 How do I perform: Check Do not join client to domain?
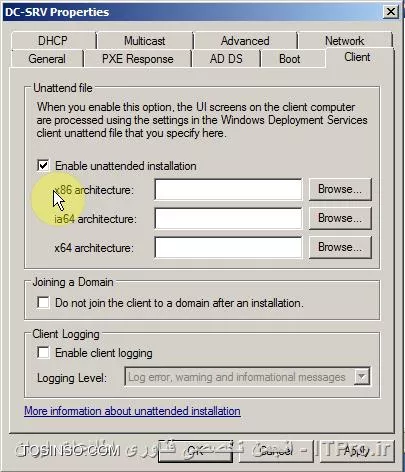pos(43,303)
